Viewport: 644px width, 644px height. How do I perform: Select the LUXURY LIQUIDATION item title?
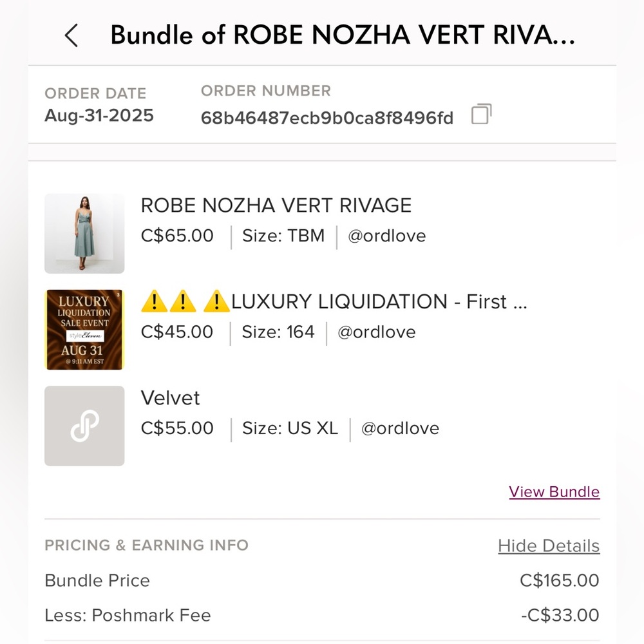click(x=379, y=301)
